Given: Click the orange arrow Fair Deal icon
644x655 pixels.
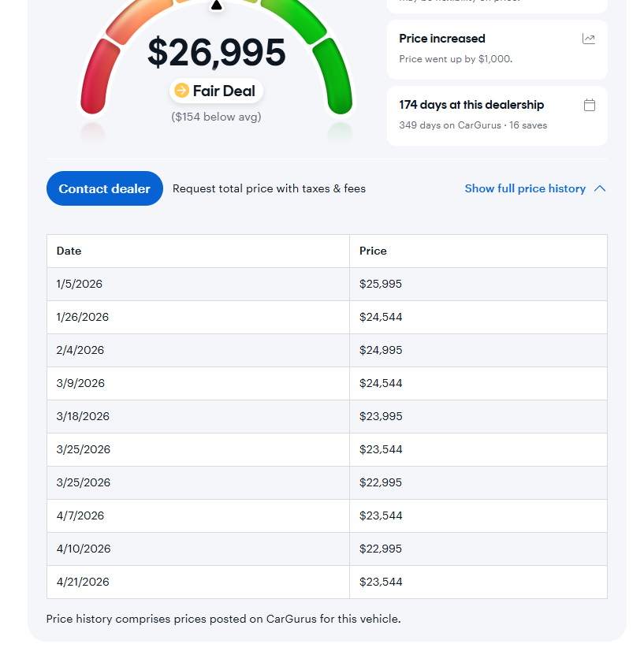Looking at the screenshot, I should click(x=182, y=91).
